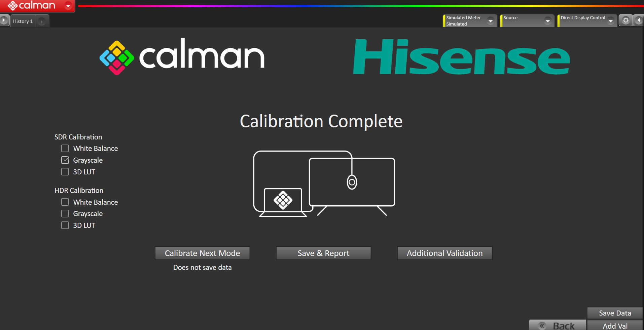644x330 pixels.
Task: Click the Hisense logo
Action: pyautogui.click(x=461, y=56)
